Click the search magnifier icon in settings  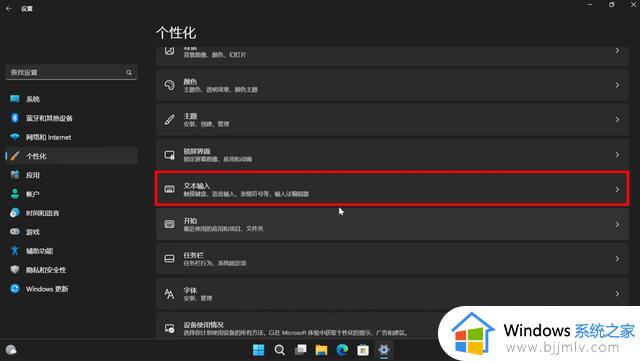(129, 72)
